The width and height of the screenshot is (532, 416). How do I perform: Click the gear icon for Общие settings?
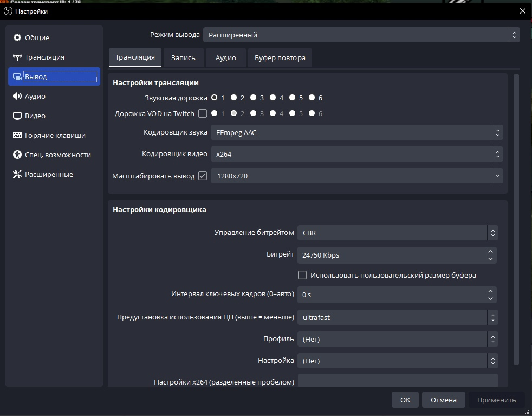[17, 37]
